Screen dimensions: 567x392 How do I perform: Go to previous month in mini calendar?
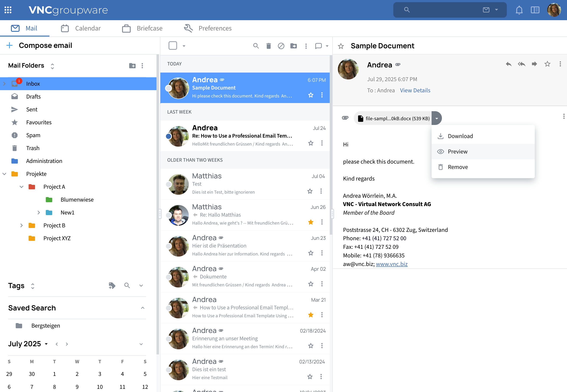(x=57, y=344)
